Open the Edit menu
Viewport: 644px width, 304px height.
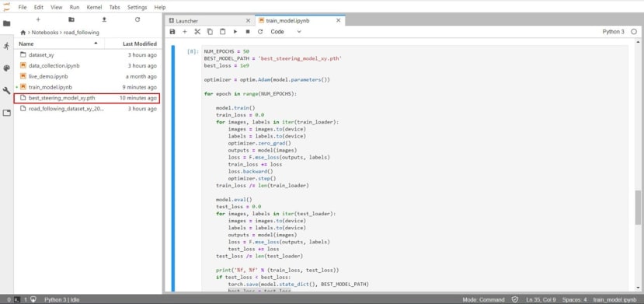coord(39,7)
